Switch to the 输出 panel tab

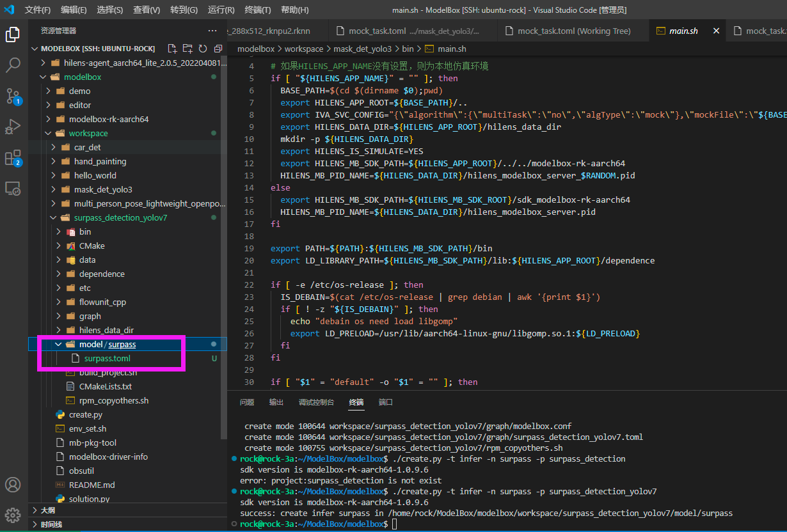(x=276, y=402)
